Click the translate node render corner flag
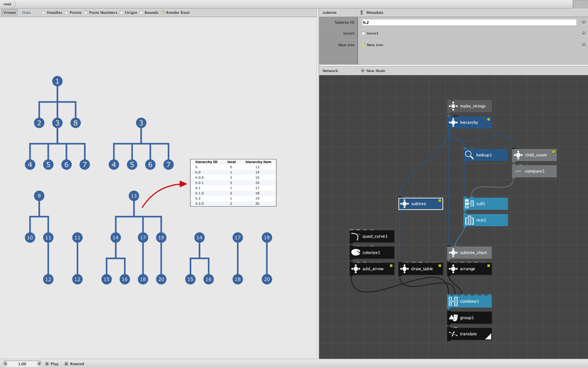This screenshot has width=588, height=368. tap(488, 337)
